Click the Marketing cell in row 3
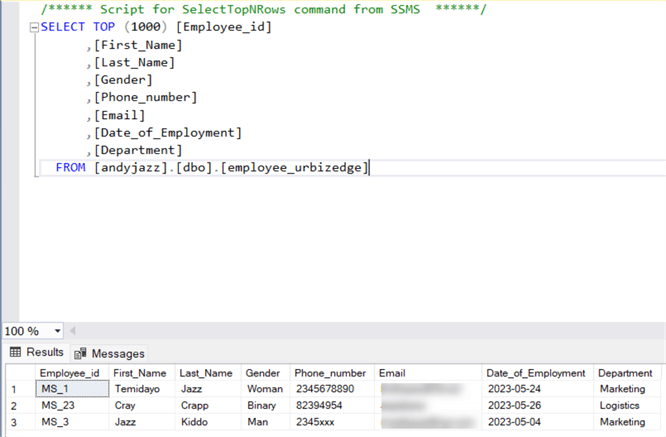This screenshot has height=437, width=666. pos(627,422)
